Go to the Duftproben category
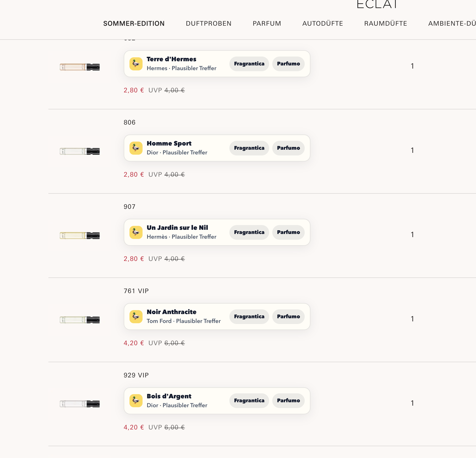This screenshot has height=458, width=476. click(209, 24)
